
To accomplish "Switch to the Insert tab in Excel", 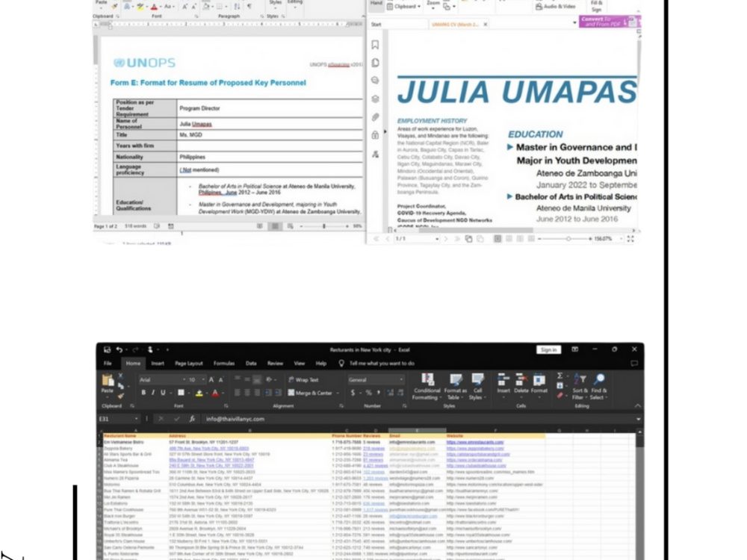I will click(158, 364).
